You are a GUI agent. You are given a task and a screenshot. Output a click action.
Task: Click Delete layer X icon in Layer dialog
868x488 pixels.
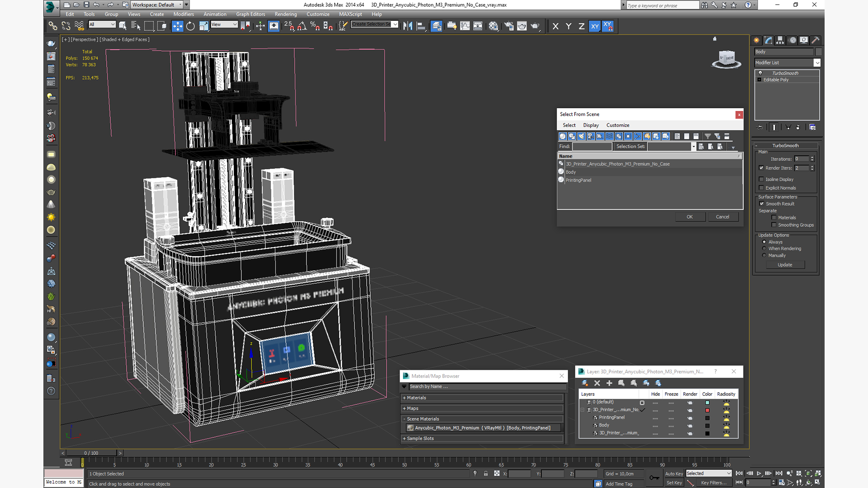[x=597, y=383]
